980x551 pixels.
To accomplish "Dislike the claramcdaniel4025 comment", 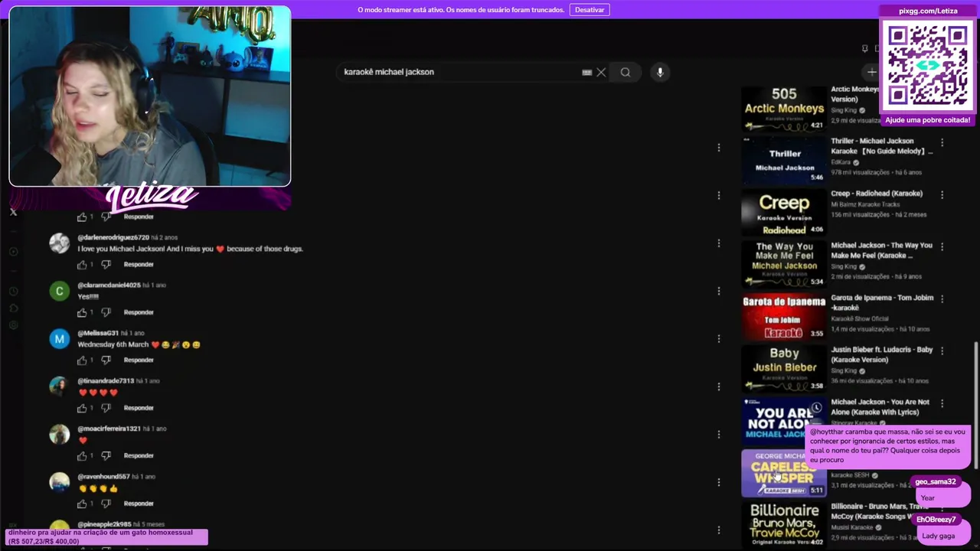I will (106, 312).
